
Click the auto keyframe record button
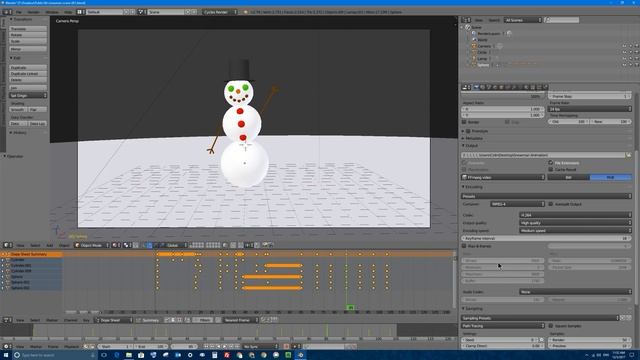point(286,347)
